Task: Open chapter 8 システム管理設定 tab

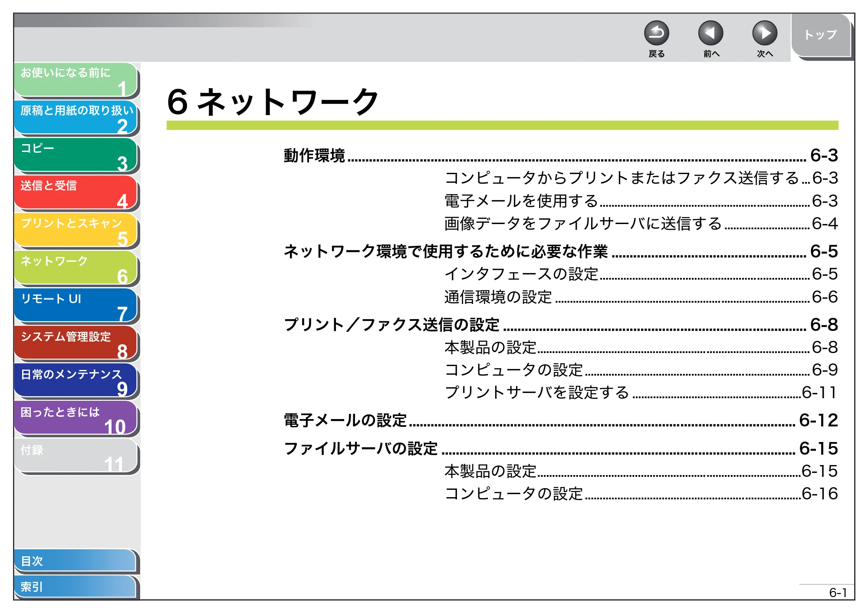Action: (x=76, y=343)
